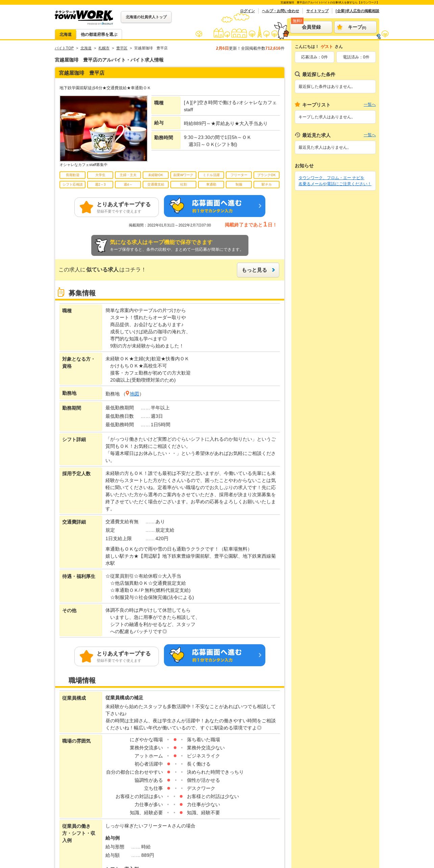Click the coffee cup job photo
434x868 pixels.
coord(103,128)
